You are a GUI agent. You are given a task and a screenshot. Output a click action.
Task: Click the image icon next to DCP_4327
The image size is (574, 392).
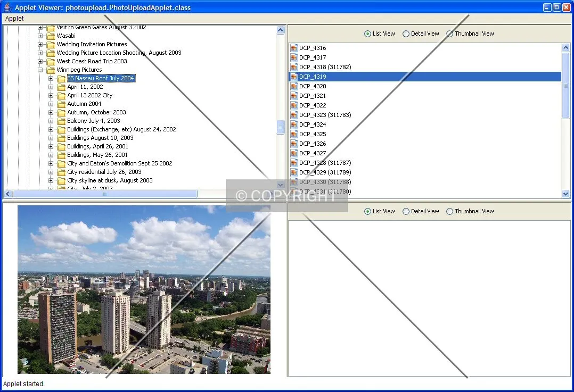[293, 153]
